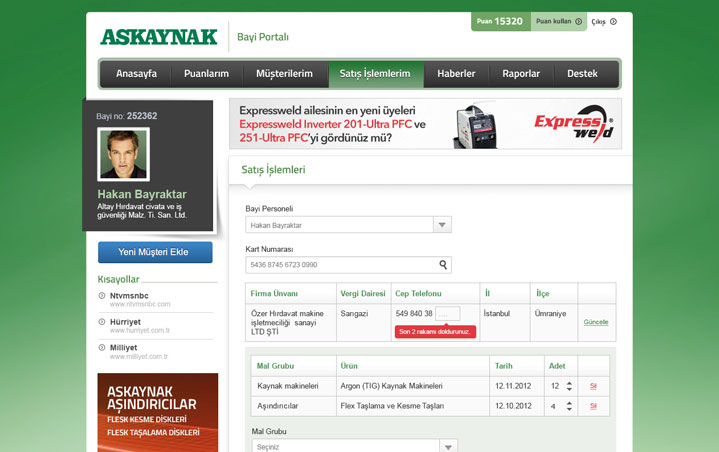Click the Puan 15320 points display

point(501,22)
